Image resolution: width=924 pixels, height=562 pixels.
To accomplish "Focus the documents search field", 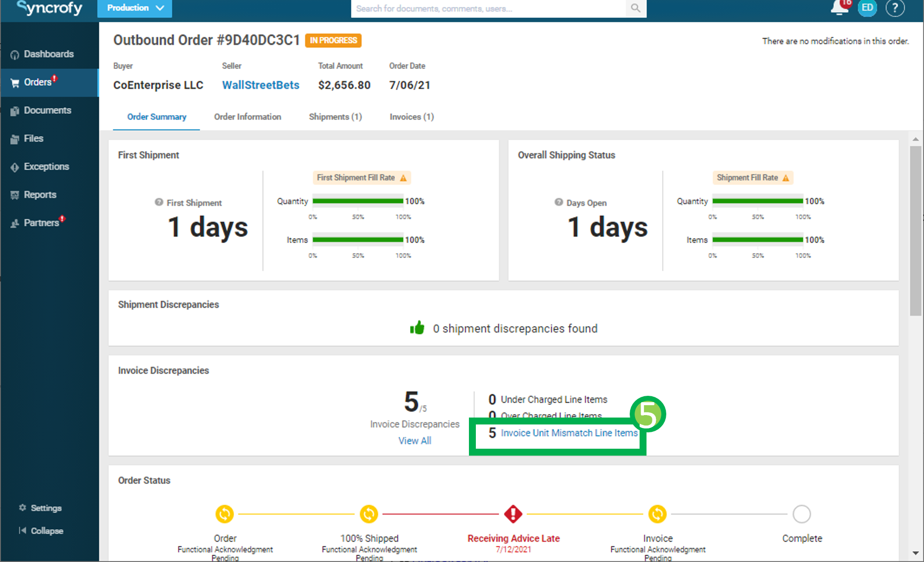I will click(488, 8).
